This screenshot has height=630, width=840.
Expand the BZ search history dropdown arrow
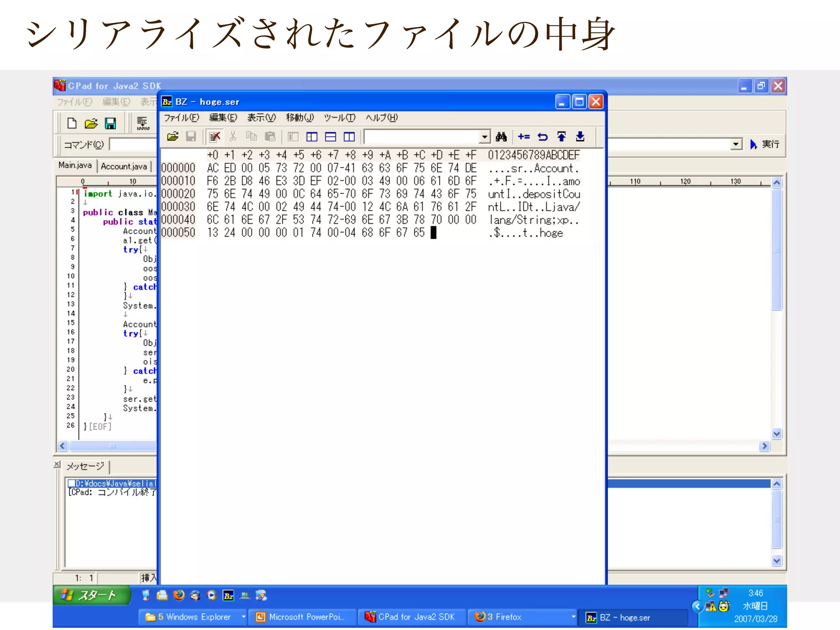click(x=485, y=137)
